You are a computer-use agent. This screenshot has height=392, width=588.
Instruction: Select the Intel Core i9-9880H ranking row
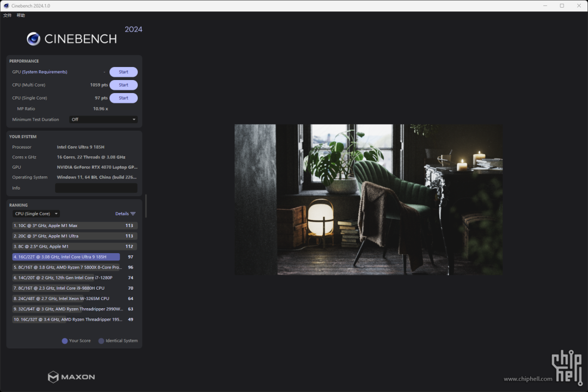(75, 288)
